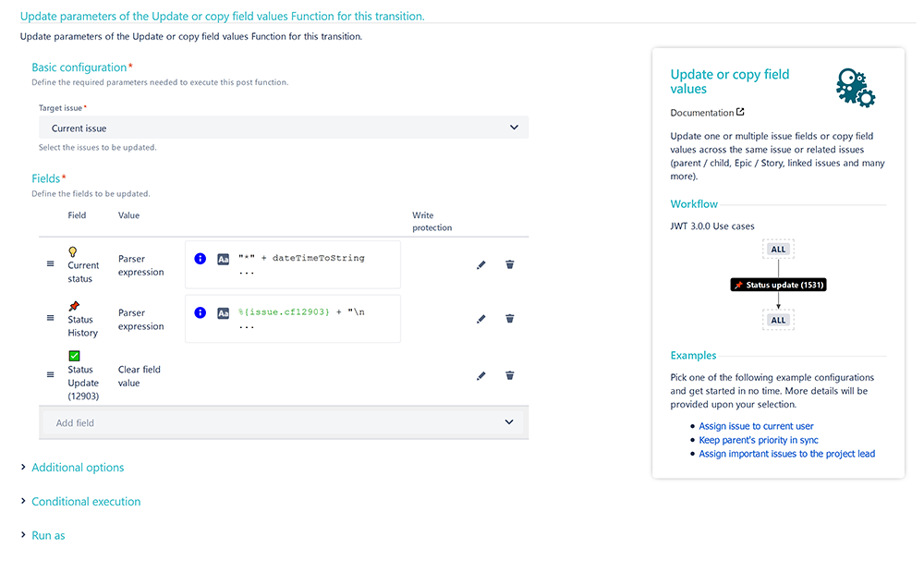Click the Workflow heading in help panel
924x561 pixels.
pyautogui.click(x=694, y=204)
